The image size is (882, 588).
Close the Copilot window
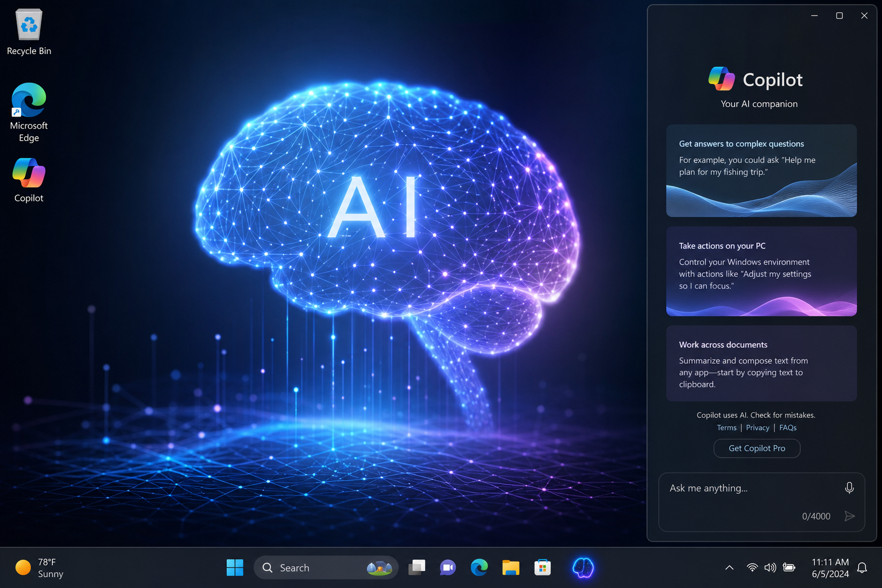[x=864, y=16]
